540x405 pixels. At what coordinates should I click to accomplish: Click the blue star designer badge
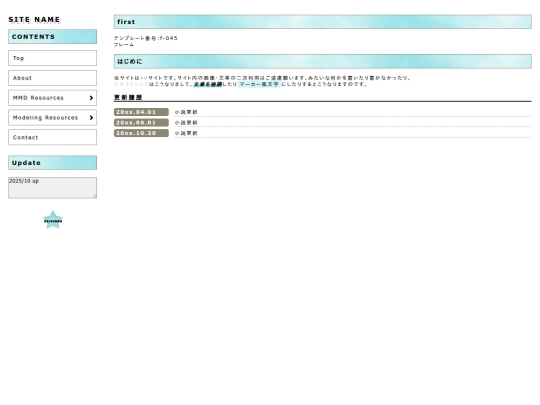(x=53, y=220)
